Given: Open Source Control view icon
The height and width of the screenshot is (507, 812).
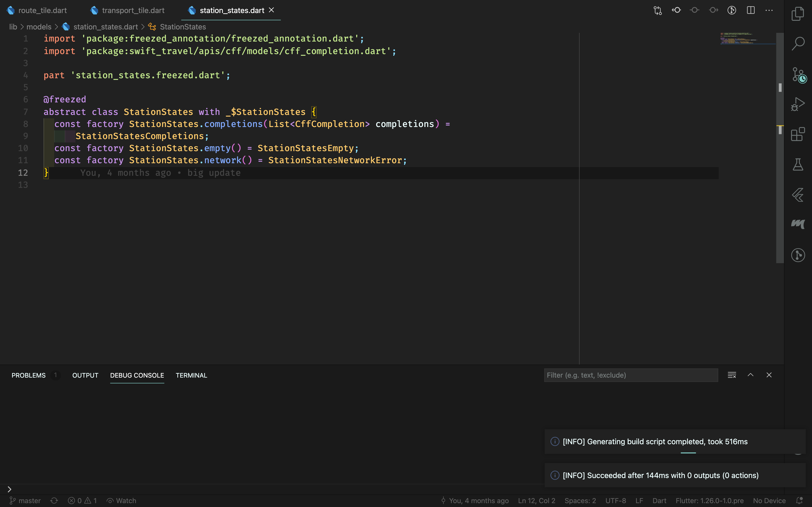Looking at the screenshot, I should (797, 74).
